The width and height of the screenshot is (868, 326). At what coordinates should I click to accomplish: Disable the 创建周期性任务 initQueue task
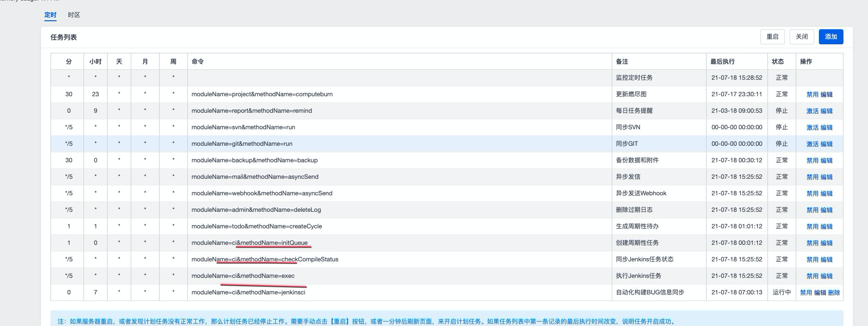pyautogui.click(x=812, y=243)
